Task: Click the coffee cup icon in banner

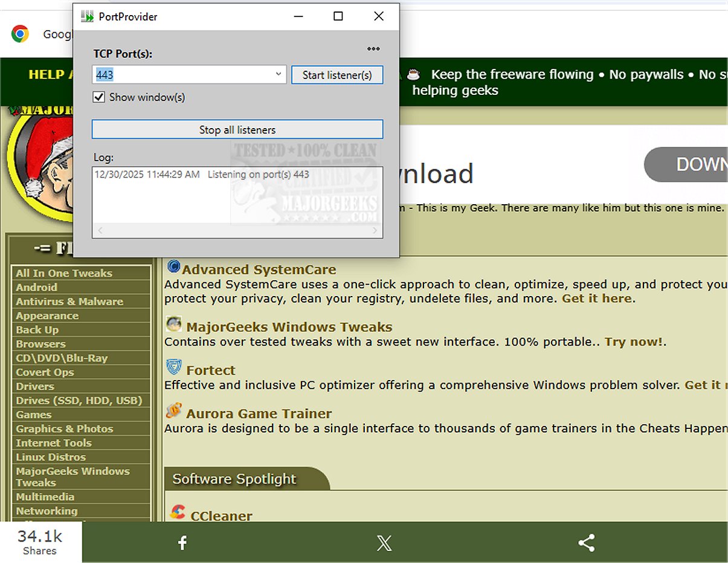Action: pos(413,74)
